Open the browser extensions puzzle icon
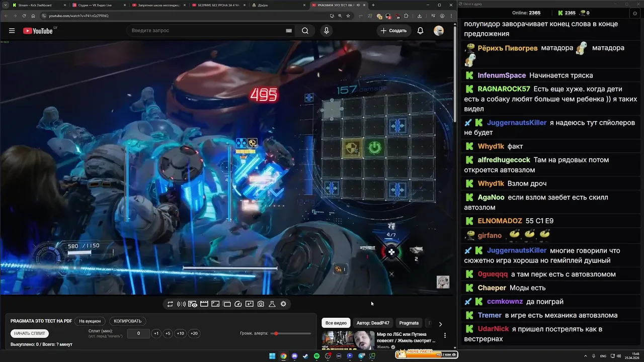644x362 pixels. [406, 16]
